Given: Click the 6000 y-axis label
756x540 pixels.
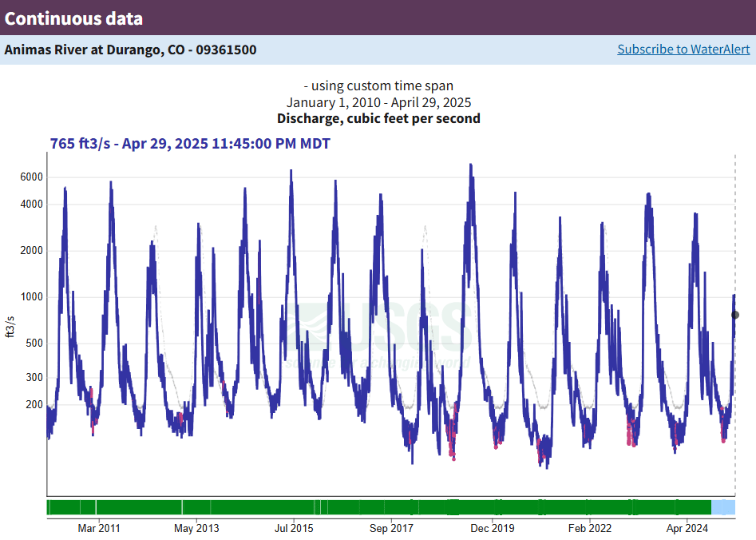Looking at the screenshot, I should pyautogui.click(x=31, y=177).
